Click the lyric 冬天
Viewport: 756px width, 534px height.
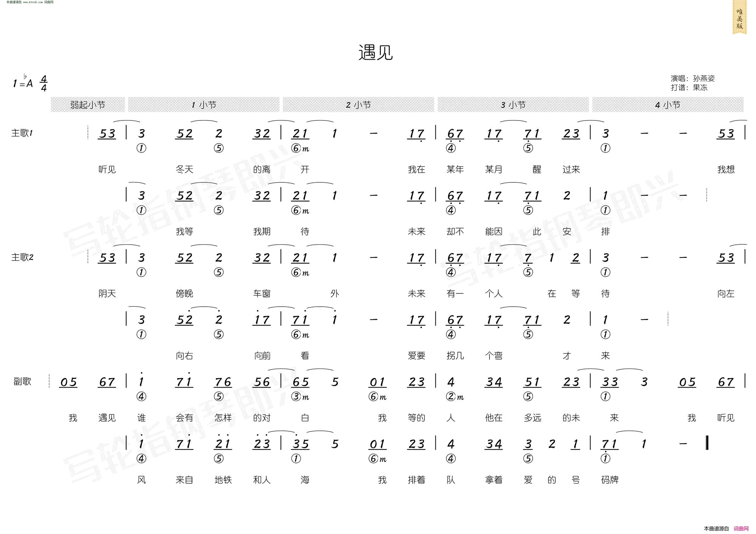coord(184,169)
